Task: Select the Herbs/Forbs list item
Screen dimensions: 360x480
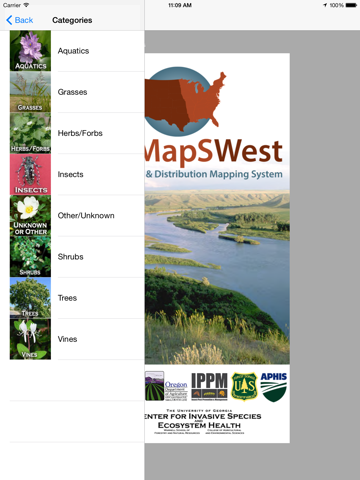Action: click(77, 133)
